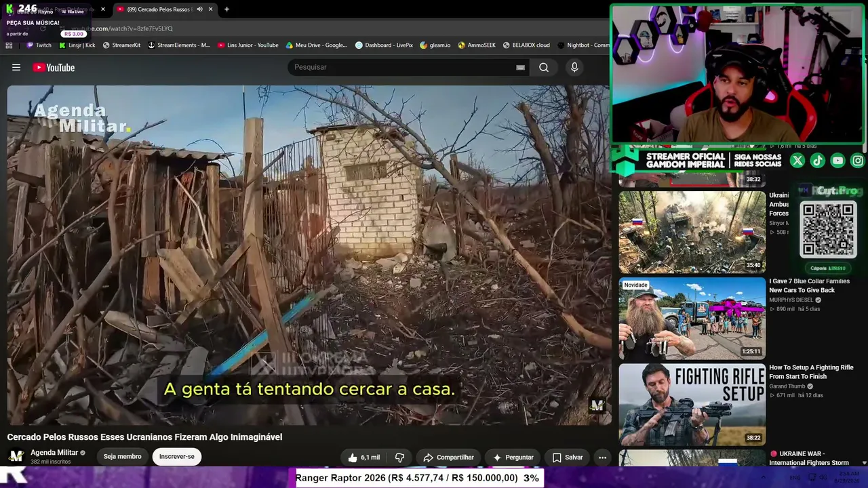Click the Agenda Militar watermark in video
This screenshot has height=488, width=868.
[81, 118]
